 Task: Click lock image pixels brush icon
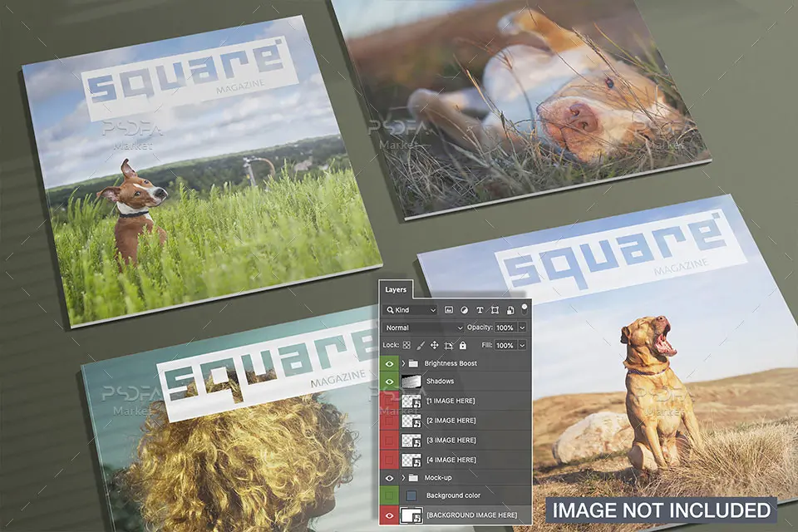coord(421,345)
